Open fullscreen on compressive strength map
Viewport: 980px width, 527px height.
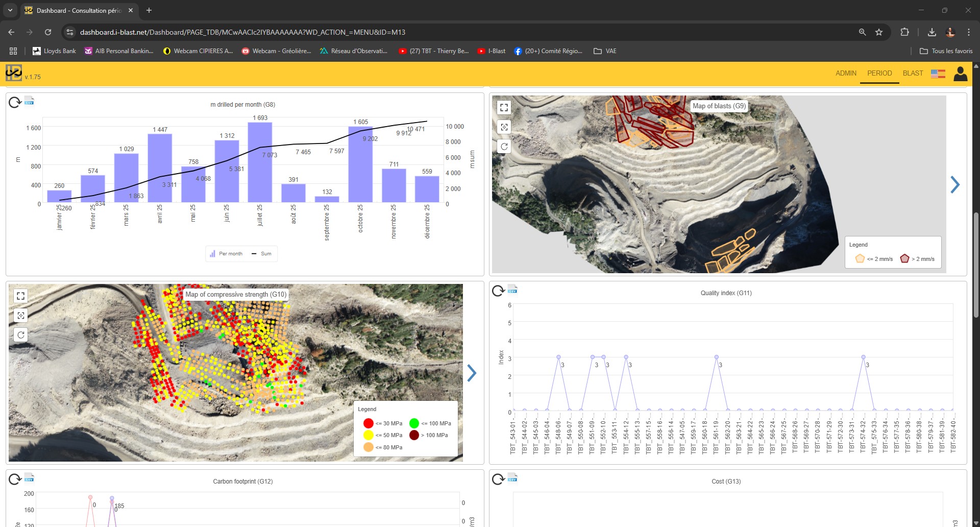(20, 296)
